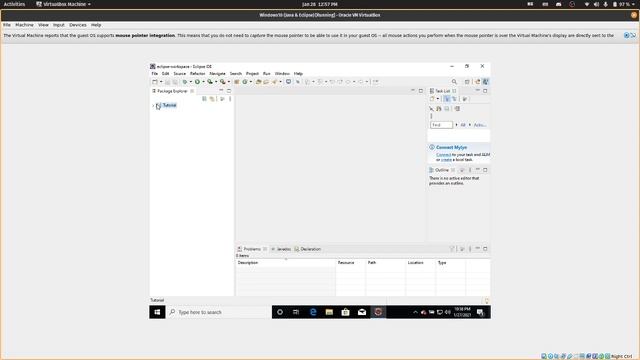Image resolution: width=640 pixels, height=360 pixels.
Task: Open the All working set dropdown in Task List
Action: point(457,125)
